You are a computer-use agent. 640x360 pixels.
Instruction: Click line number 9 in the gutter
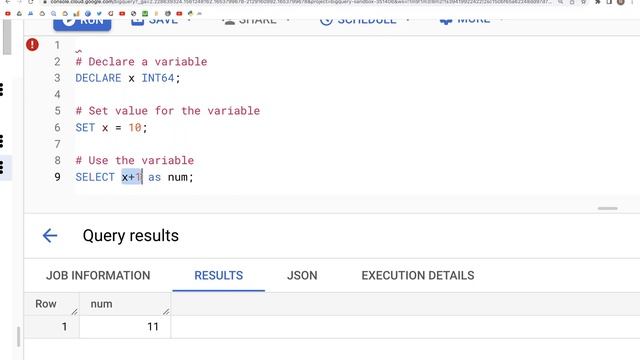click(x=57, y=177)
